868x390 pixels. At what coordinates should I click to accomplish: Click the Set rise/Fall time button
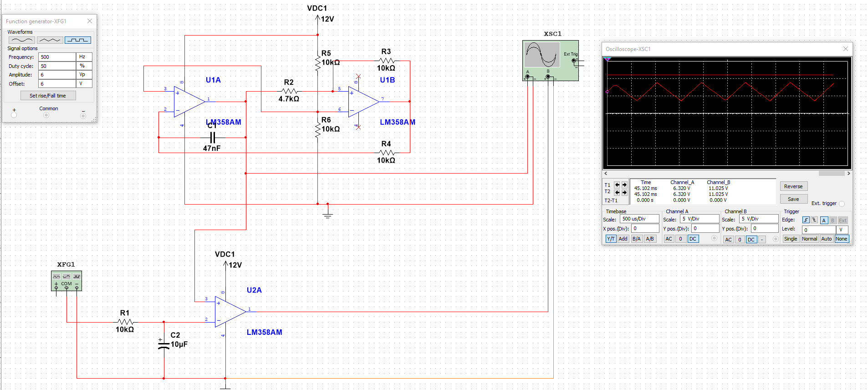48,96
